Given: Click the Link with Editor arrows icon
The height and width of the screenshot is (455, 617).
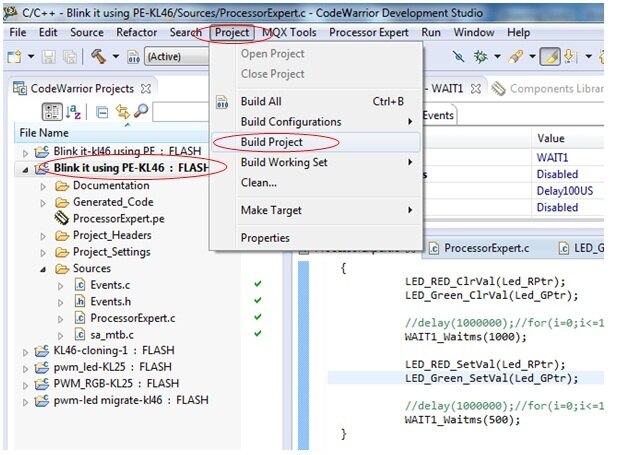Looking at the screenshot, I should pyautogui.click(x=122, y=112).
